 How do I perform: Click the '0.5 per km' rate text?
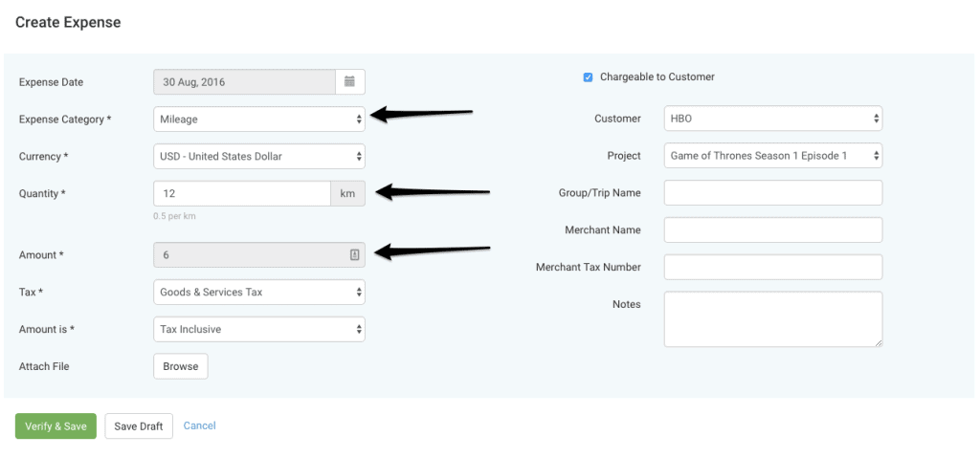pos(175,216)
